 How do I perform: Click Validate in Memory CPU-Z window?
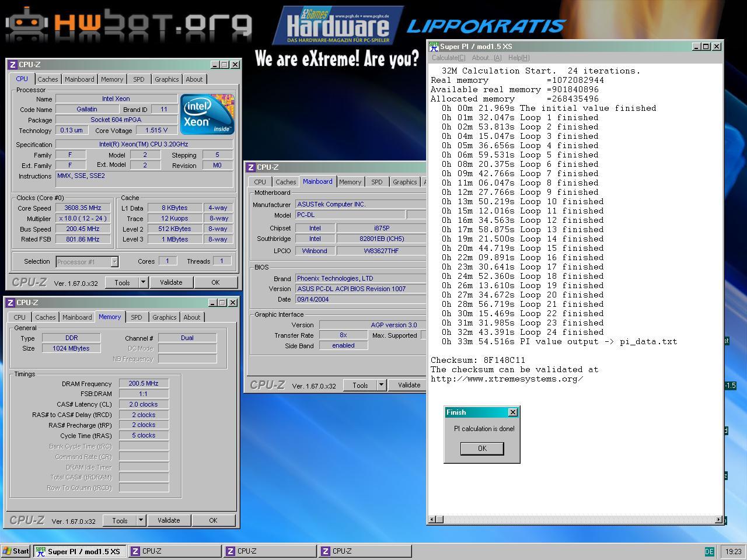pos(169,520)
